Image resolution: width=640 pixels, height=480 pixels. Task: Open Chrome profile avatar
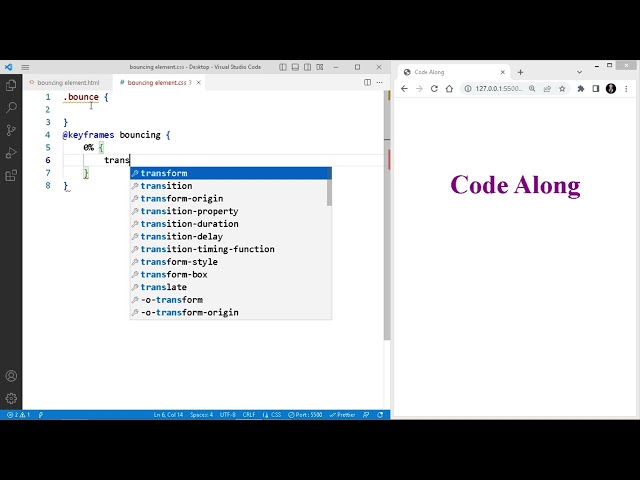point(611,89)
